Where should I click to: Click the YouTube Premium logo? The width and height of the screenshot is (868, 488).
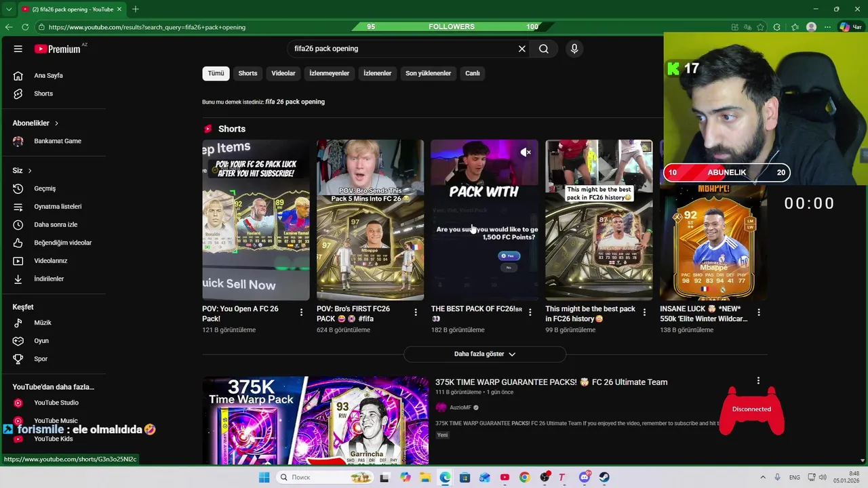pyautogui.click(x=59, y=49)
